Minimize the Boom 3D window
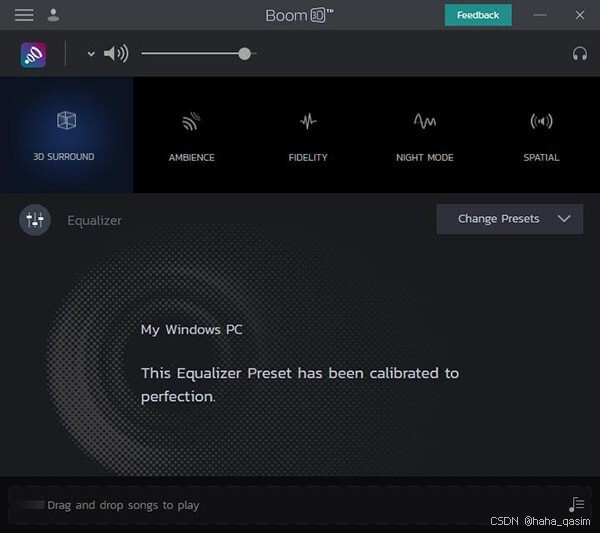The height and width of the screenshot is (533, 600). (x=540, y=15)
